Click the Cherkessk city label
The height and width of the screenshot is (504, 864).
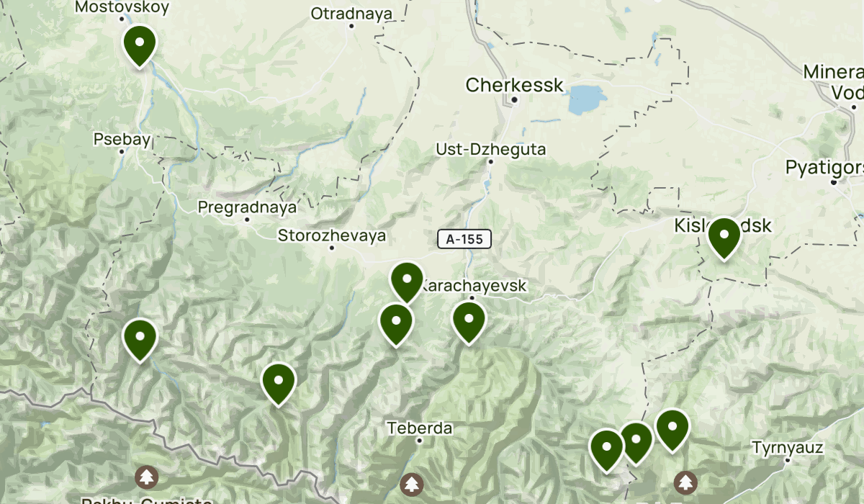point(514,85)
